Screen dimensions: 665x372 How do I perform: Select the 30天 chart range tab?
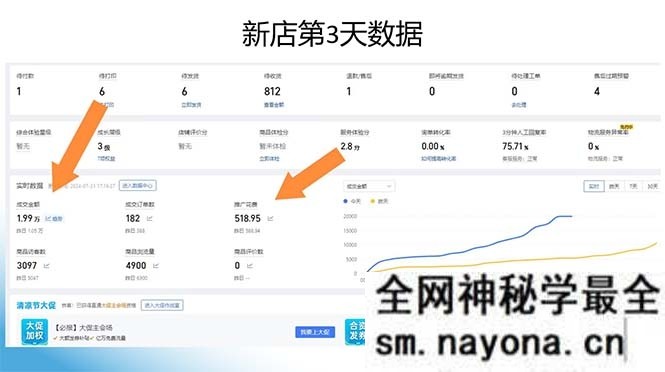click(652, 186)
